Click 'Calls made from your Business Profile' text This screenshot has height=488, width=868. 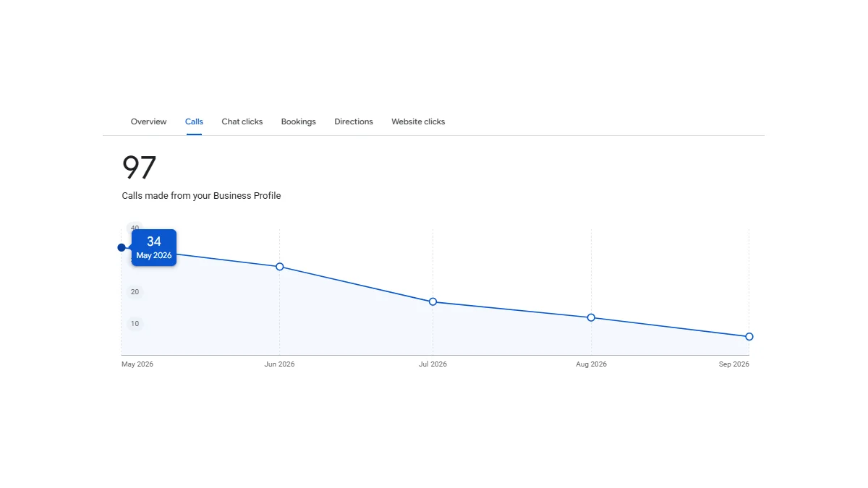(x=201, y=196)
